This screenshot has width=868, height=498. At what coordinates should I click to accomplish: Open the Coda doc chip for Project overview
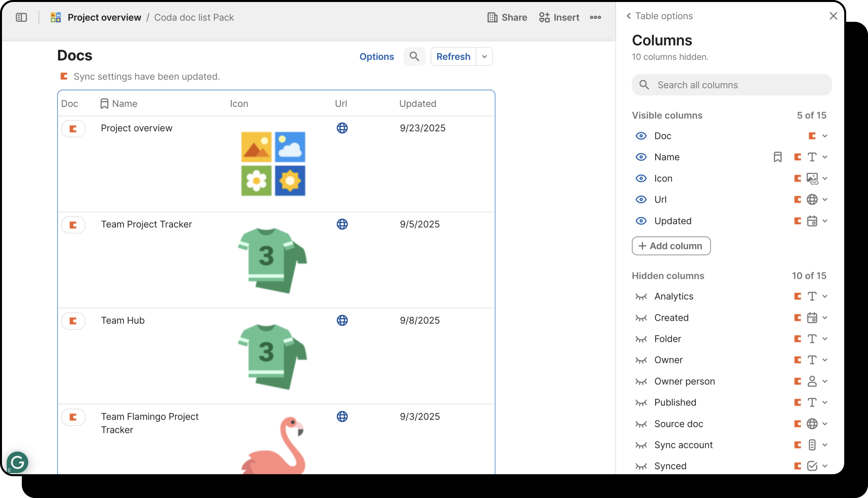pos(73,129)
